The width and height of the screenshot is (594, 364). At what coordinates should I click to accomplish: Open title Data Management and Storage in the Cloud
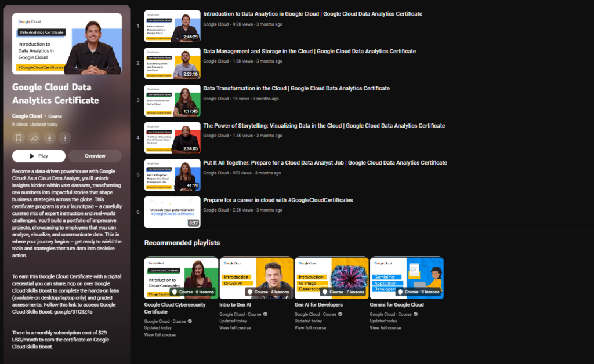(x=310, y=51)
